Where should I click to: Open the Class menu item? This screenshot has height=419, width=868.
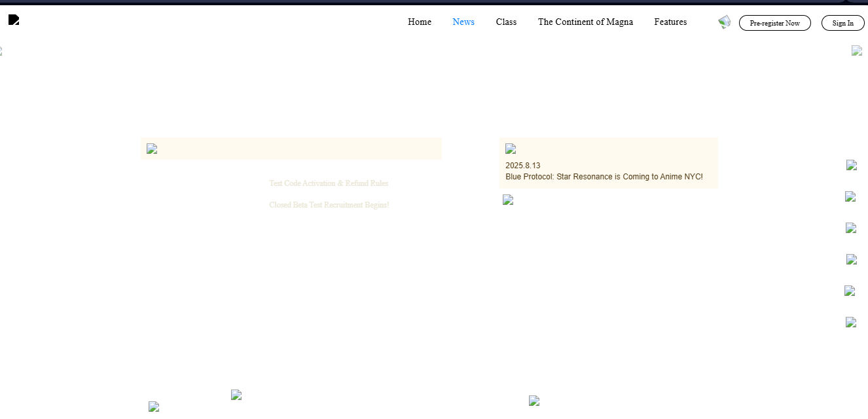point(506,22)
